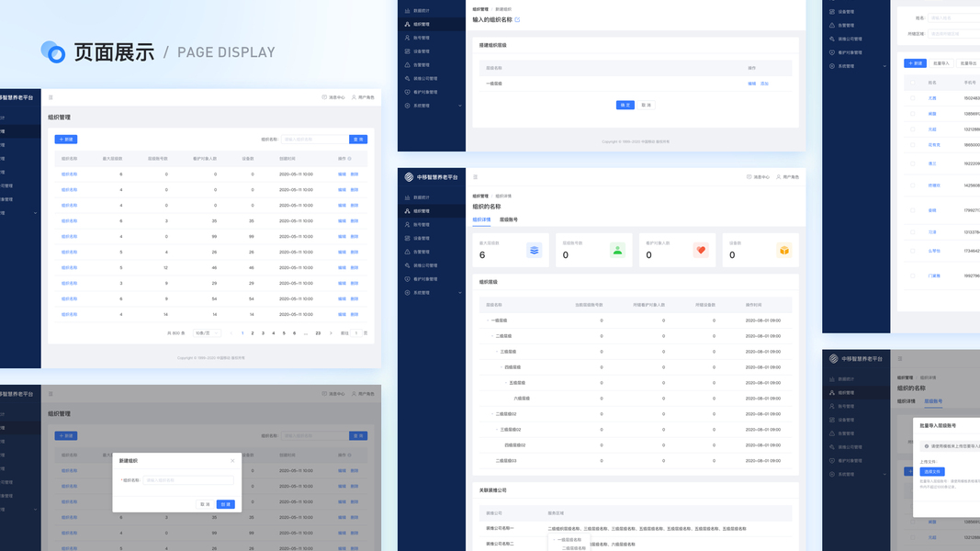This screenshot has width=980, height=551.
Task: Collapse 二级层级 tree row
Action: tap(492, 336)
